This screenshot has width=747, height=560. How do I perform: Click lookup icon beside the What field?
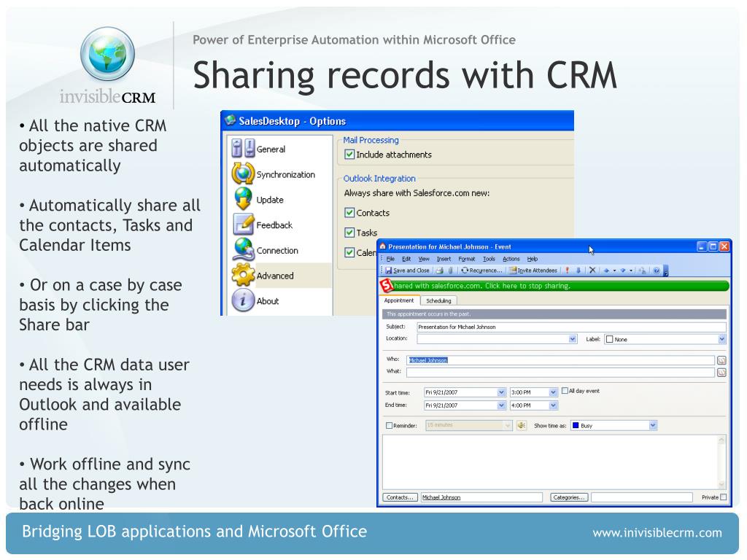(721, 373)
